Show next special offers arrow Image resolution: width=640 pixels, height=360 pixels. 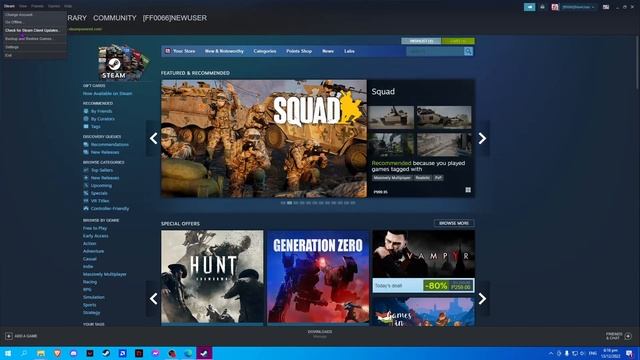pos(482,299)
